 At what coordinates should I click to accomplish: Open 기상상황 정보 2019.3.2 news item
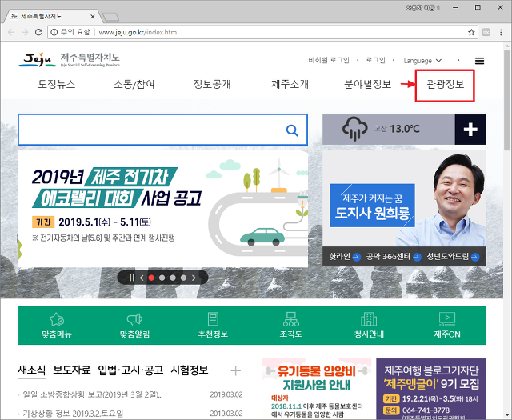(x=73, y=414)
